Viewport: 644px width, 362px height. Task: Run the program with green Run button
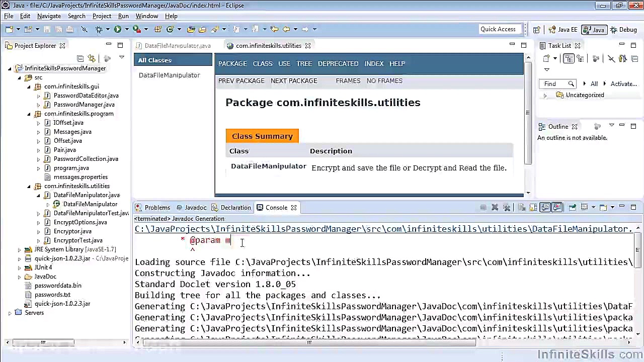(x=117, y=29)
